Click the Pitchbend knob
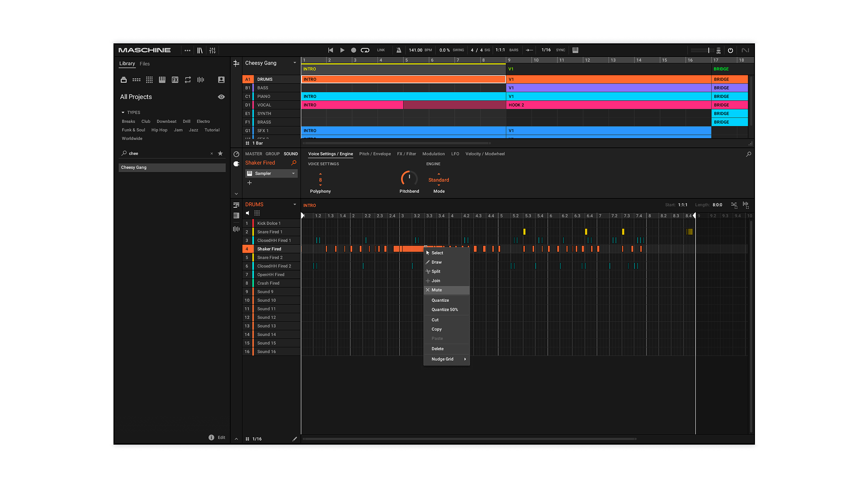The width and height of the screenshot is (868, 488). [x=409, y=178]
